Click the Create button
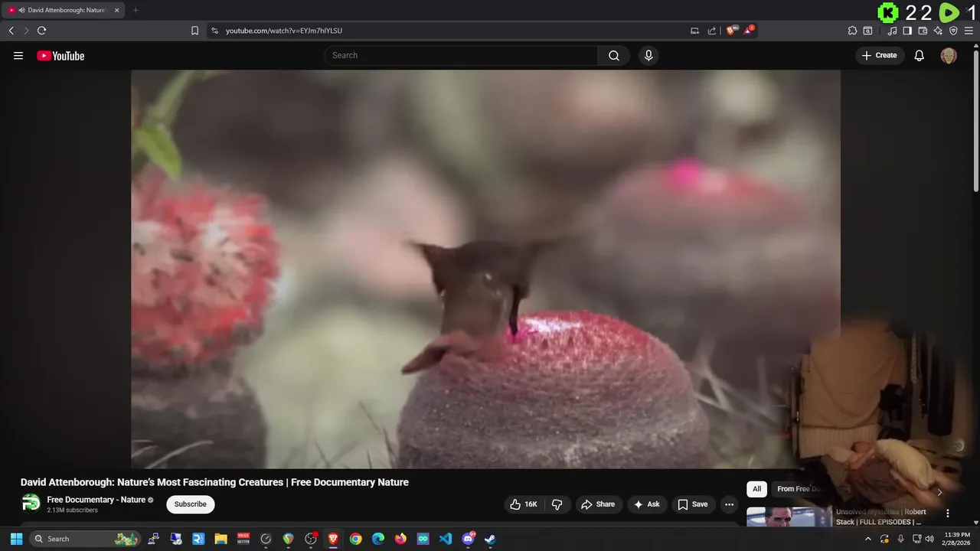Screen dimensions: 980x551 tap(880, 55)
